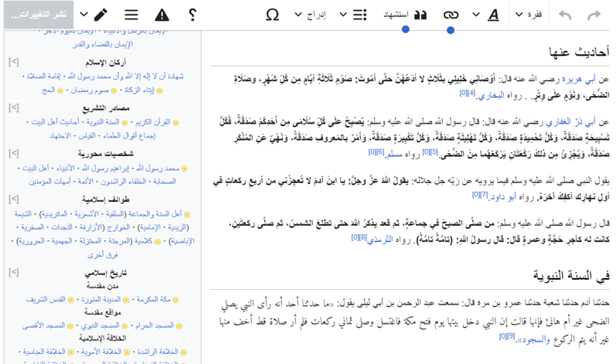Add a citation via استشهاد button
The width and height of the screenshot is (616, 364).
pyautogui.click(x=405, y=15)
